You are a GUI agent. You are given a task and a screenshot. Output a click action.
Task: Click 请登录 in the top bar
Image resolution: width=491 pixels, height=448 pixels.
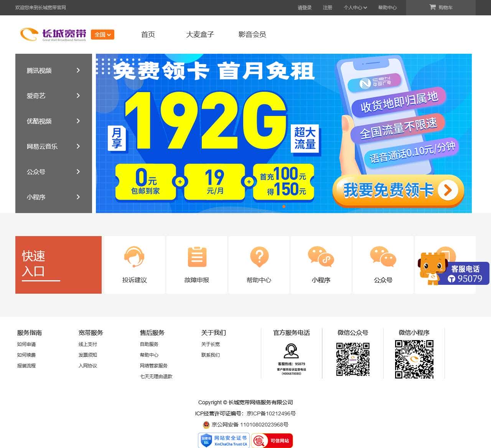coord(305,7)
